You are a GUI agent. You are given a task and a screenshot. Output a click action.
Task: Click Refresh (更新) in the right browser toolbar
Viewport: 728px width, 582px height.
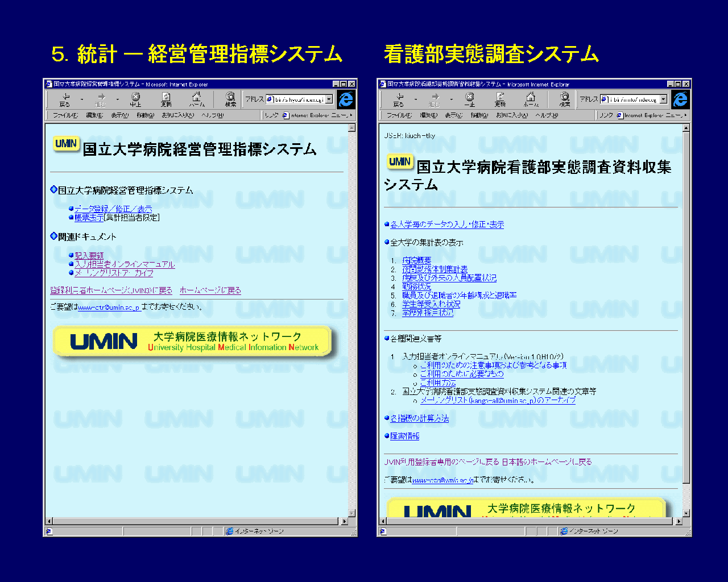(500, 99)
